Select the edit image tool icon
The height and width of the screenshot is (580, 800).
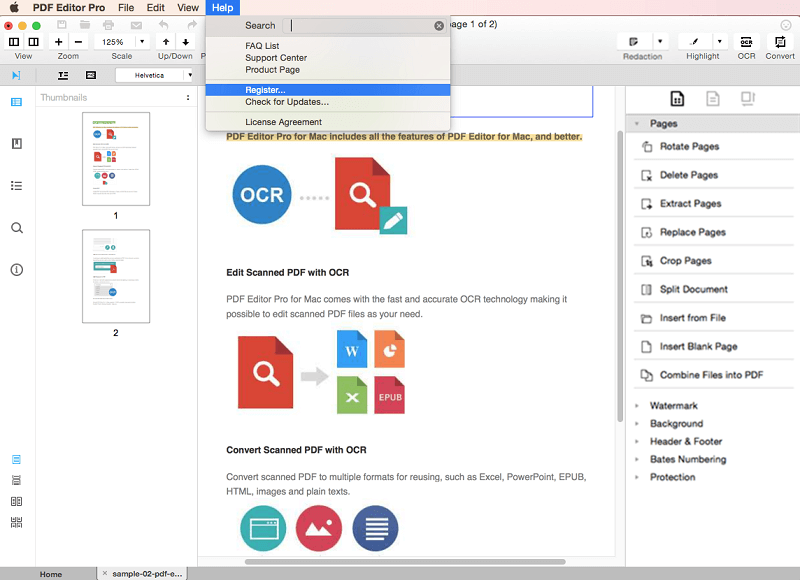[91, 75]
